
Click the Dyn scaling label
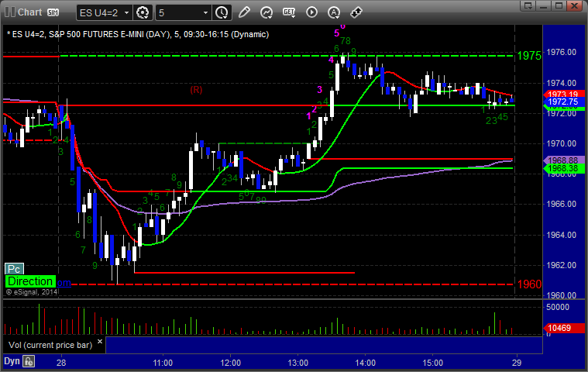point(12,361)
